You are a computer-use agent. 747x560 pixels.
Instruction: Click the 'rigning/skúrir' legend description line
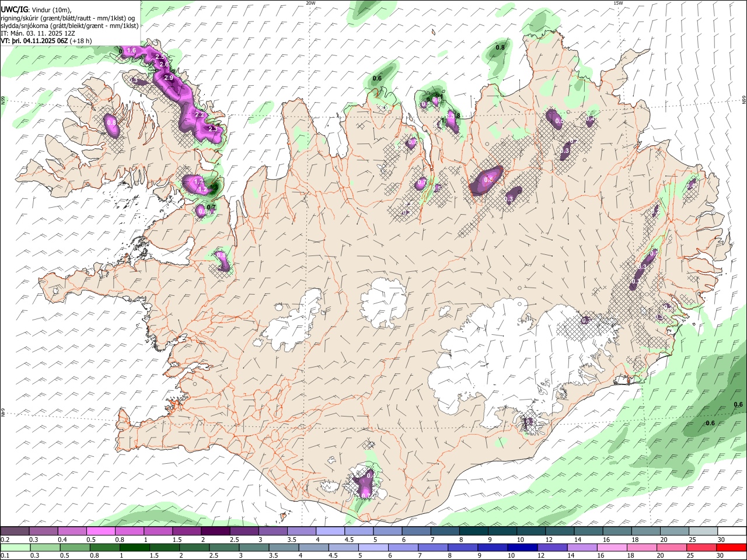tap(67, 17)
